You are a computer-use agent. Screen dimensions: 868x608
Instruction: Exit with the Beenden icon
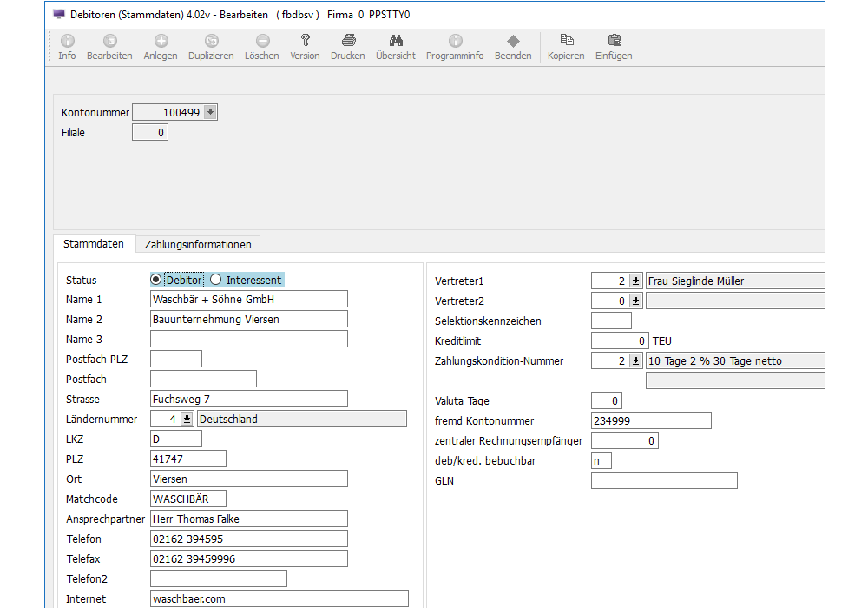pos(513,42)
